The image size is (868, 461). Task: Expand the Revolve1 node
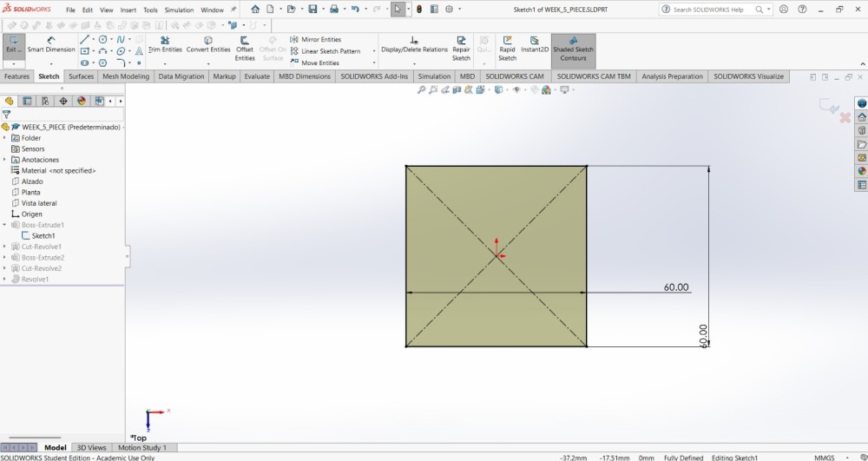pos(4,279)
